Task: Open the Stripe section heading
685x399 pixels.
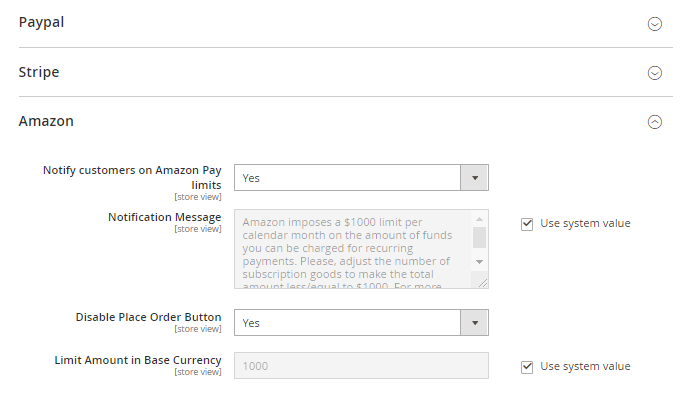Action: [39, 72]
